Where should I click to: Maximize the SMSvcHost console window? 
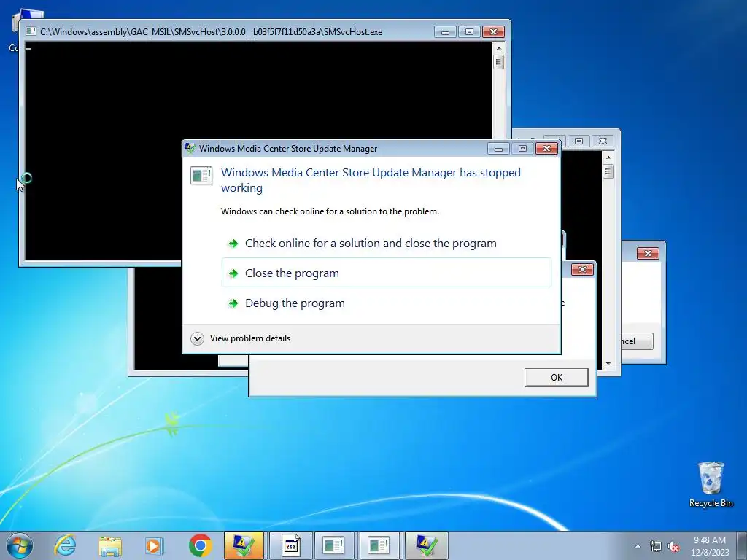click(x=469, y=32)
